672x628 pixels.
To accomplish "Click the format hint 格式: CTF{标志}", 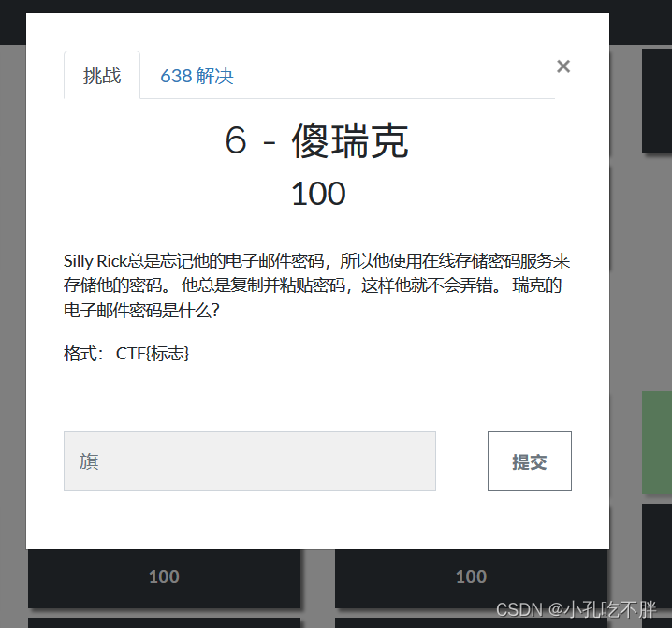I will (126, 354).
